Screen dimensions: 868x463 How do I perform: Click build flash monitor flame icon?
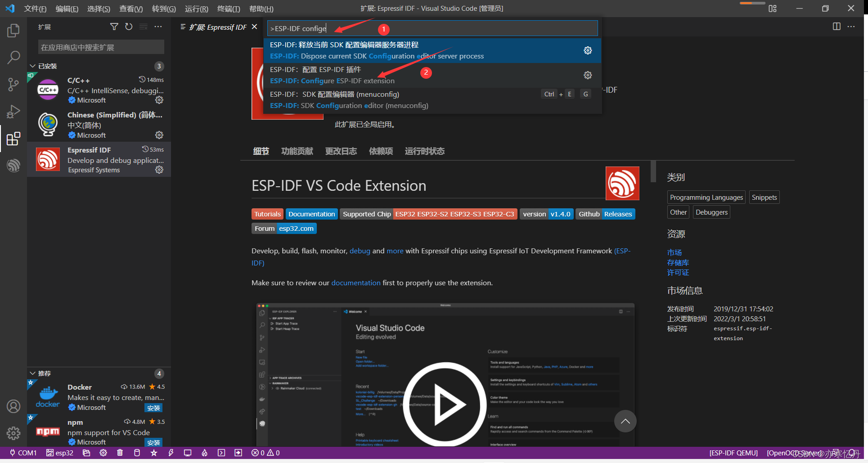coord(204,453)
